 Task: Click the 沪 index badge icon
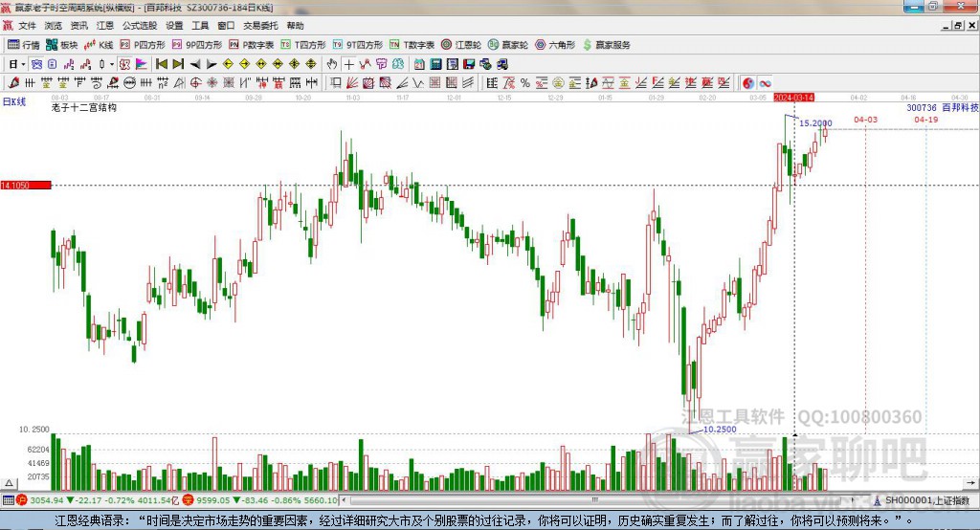[x=23, y=500]
